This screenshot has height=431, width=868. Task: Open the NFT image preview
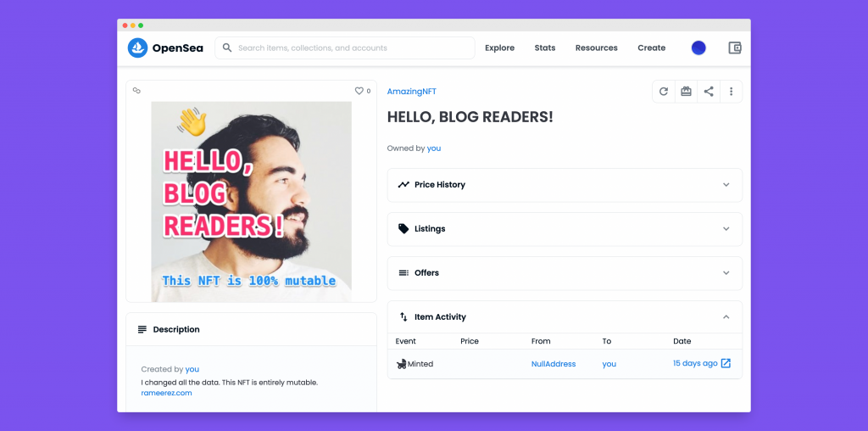[x=251, y=202]
